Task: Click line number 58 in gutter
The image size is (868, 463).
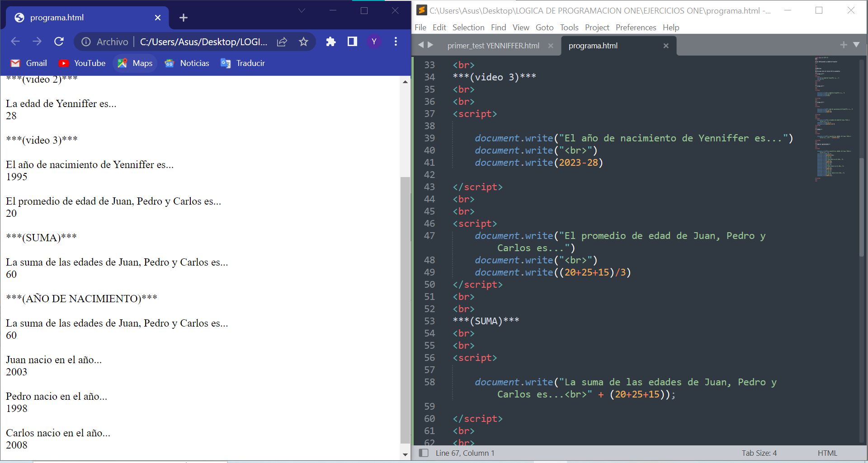Action: coord(429,382)
